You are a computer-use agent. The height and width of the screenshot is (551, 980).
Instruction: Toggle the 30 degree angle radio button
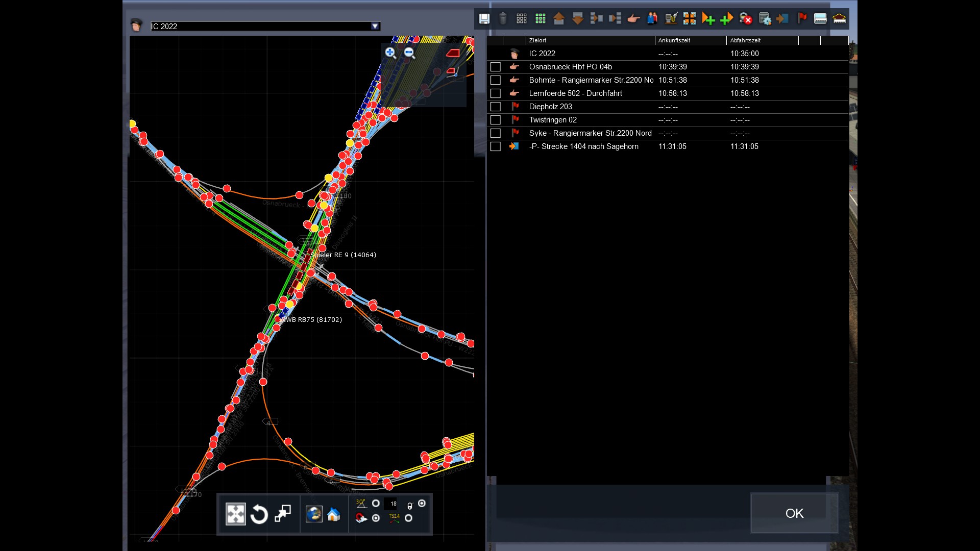click(x=376, y=504)
